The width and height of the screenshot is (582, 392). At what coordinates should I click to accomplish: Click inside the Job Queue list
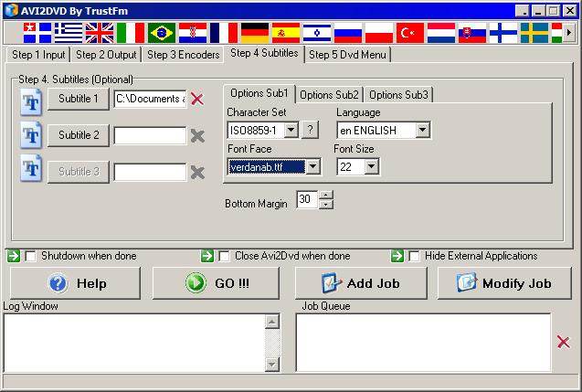click(423, 343)
